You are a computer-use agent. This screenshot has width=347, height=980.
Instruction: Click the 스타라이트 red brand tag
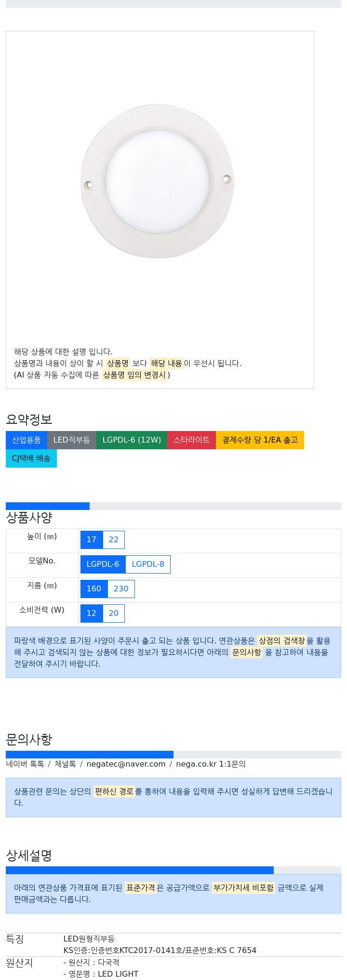click(x=191, y=440)
